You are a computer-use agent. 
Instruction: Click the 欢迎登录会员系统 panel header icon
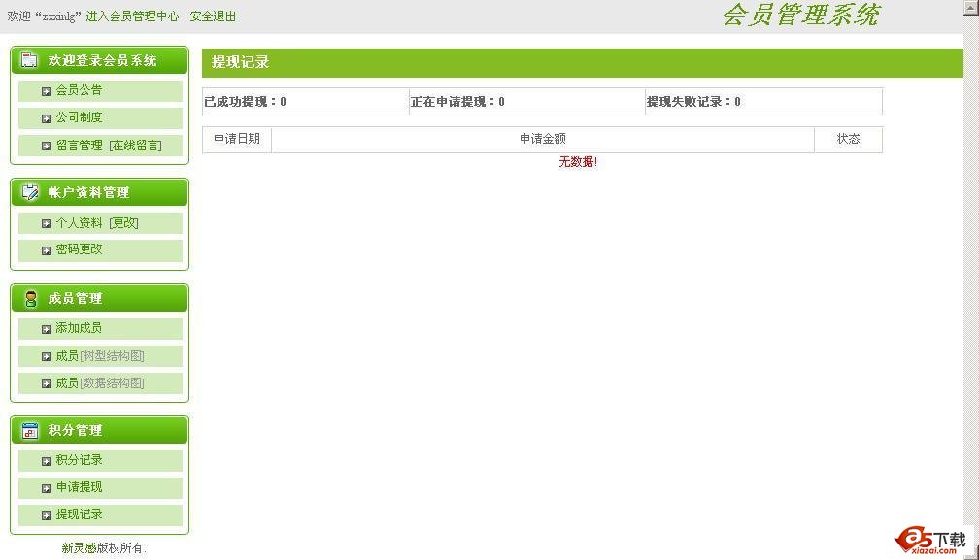pyautogui.click(x=29, y=60)
